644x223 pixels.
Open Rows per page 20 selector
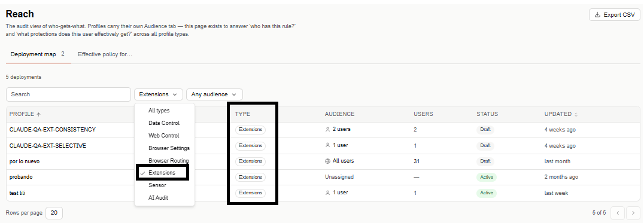(54, 213)
